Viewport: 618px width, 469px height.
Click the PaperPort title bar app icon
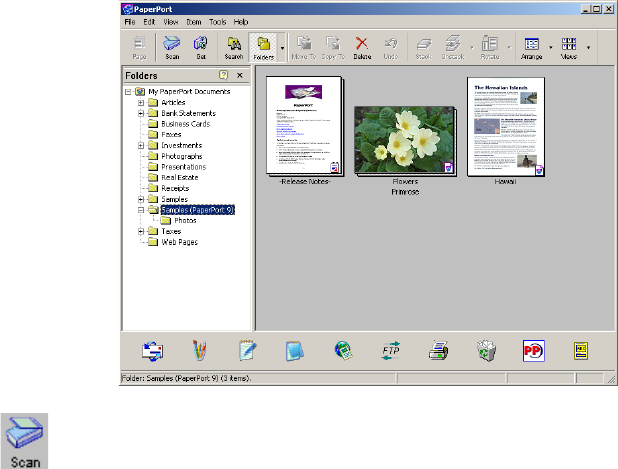tap(127, 9)
